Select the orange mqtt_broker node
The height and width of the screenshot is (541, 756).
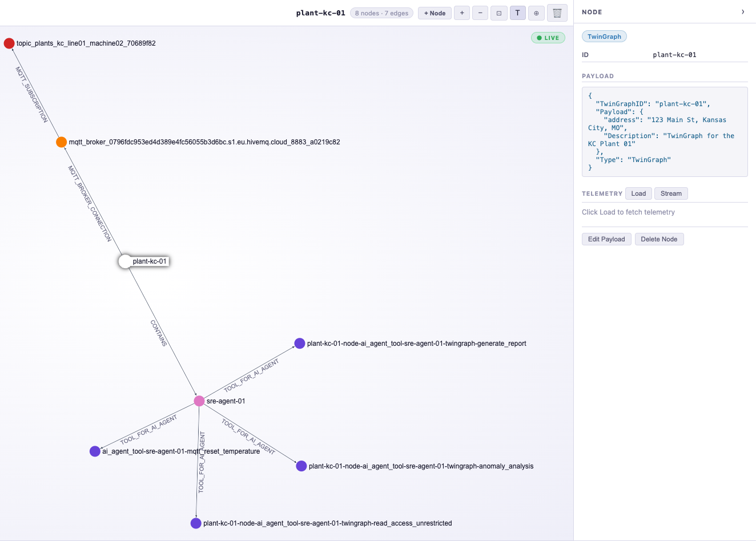61,142
